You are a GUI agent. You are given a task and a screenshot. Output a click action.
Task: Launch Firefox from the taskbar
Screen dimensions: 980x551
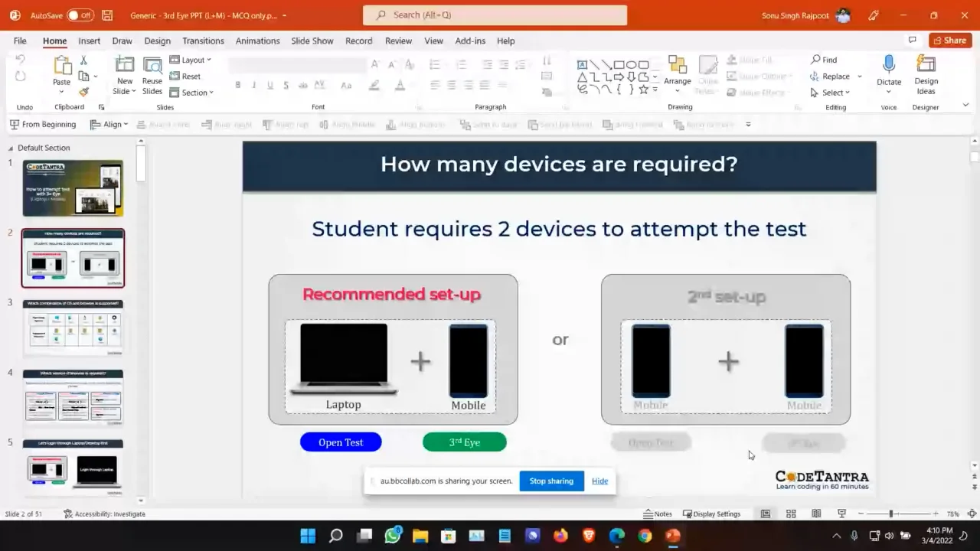pos(560,536)
